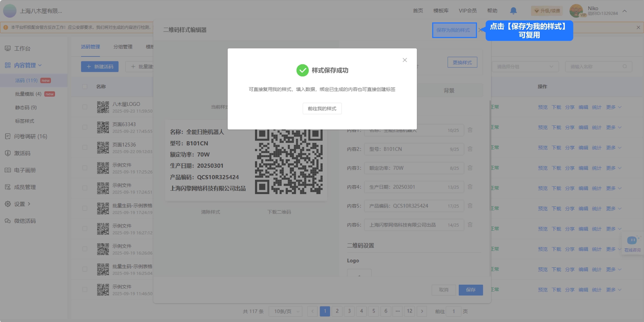Click the notification bell icon
Image resolution: width=644 pixels, height=322 pixels.
click(513, 11)
